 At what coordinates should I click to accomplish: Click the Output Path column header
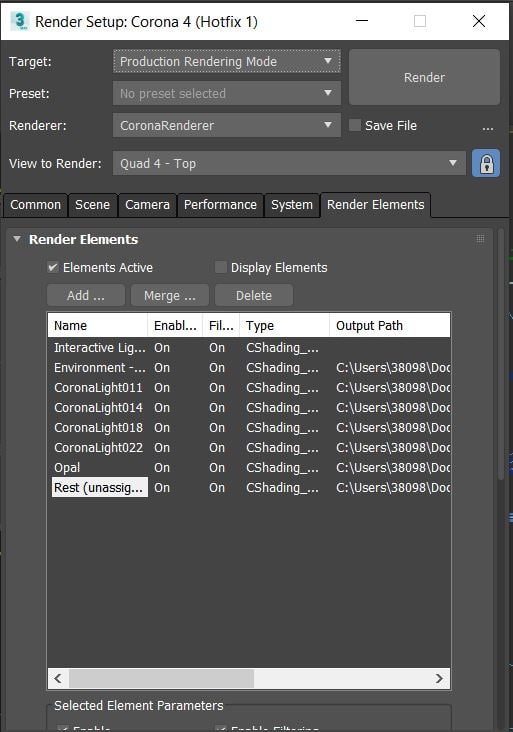[390, 325]
